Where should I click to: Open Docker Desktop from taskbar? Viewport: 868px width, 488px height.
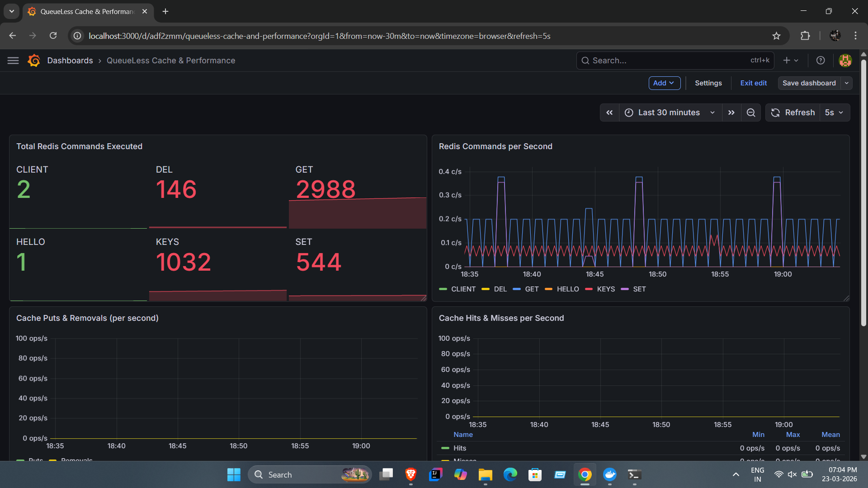pos(610,474)
